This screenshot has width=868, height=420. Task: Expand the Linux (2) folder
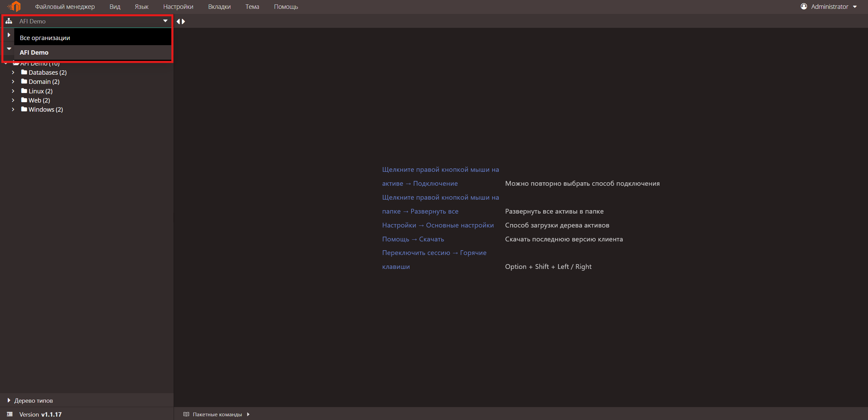pyautogui.click(x=13, y=91)
